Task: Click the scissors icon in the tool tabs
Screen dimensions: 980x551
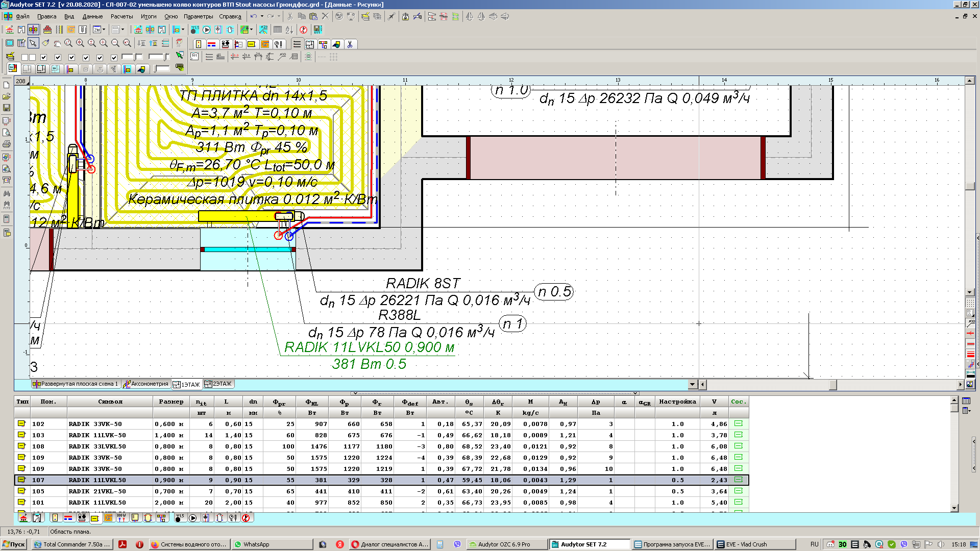Action: tap(350, 44)
